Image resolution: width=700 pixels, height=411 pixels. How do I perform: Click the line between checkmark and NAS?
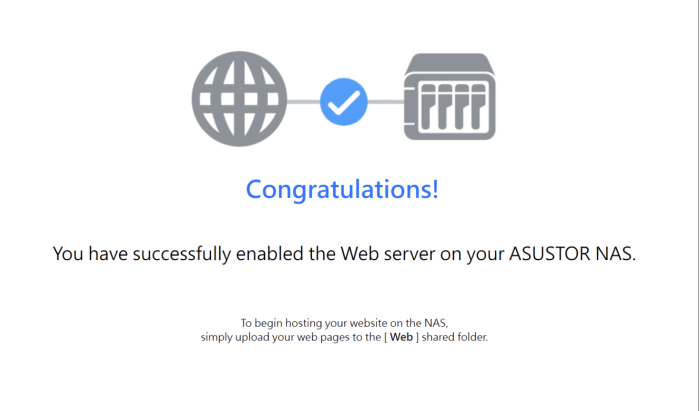click(x=385, y=101)
